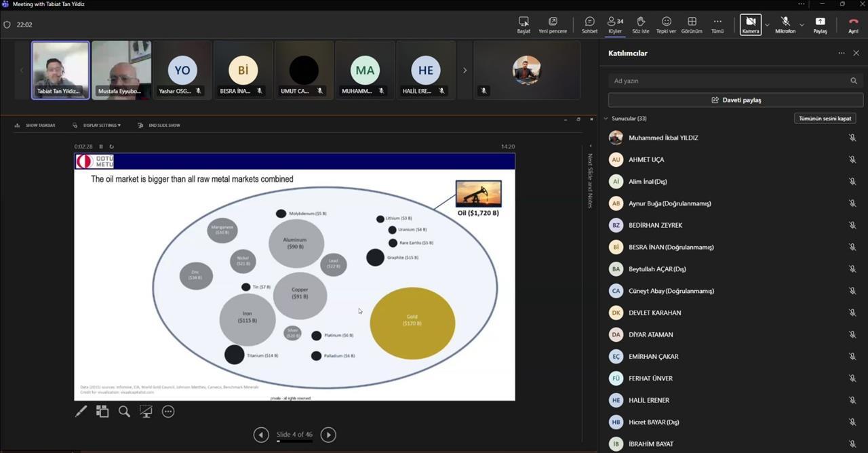Toggle the Mikrofon mute button
Screen dimensions: 868x453
[x=785, y=24]
